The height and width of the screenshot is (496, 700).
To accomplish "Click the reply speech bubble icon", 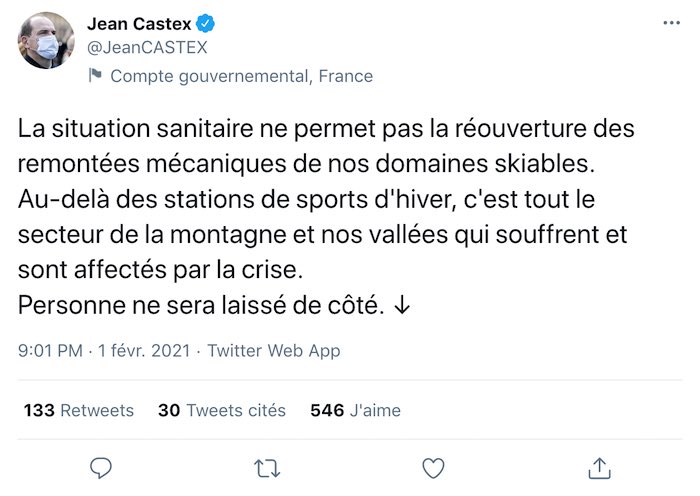I will pyautogui.click(x=101, y=467).
